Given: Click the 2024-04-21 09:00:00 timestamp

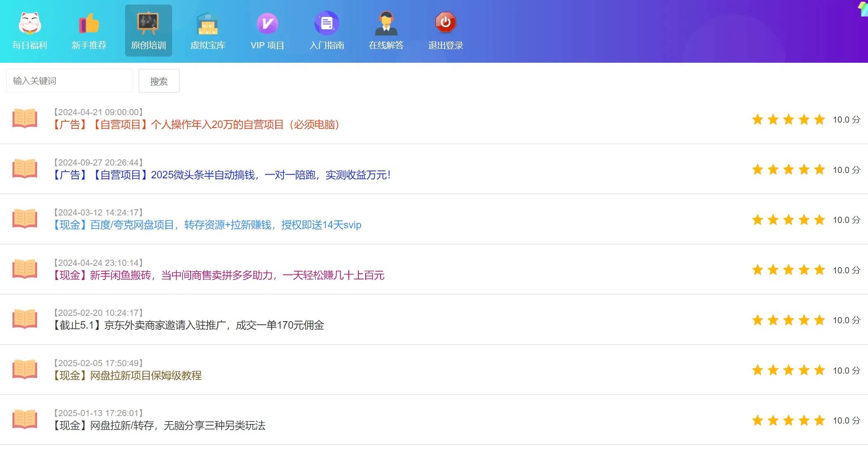Looking at the screenshot, I should pyautogui.click(x=98, y=112).
